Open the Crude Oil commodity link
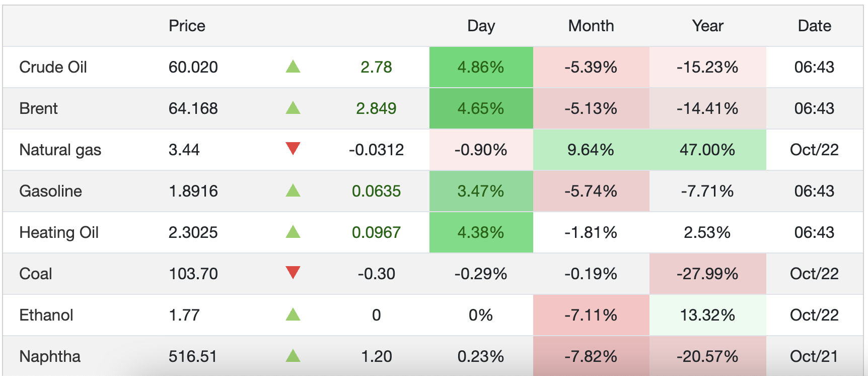Image resolution: width=868 pixels, height=376 pixels. pyautogui.click(x=53, y=67)
